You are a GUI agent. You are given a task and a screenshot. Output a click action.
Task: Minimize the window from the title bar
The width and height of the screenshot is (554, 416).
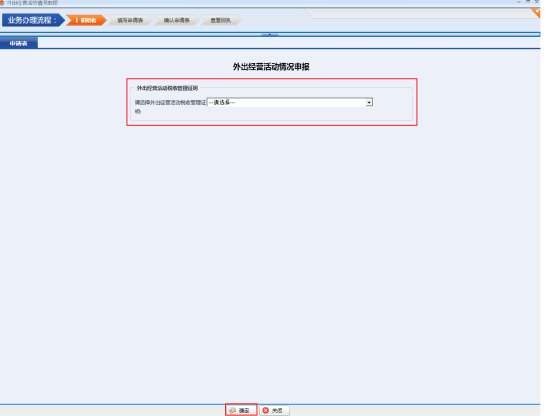[x=519, y=2]
